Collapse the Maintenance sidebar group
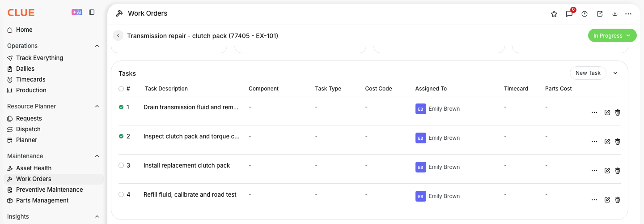Screen dimensions: 644x224 pyautogui.click(x=97, y=156)
